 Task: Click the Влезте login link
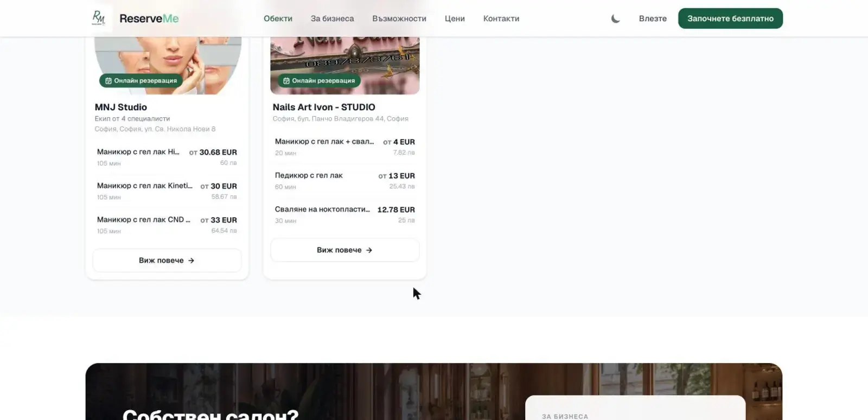pyautogui.click(x=653, y=18)
